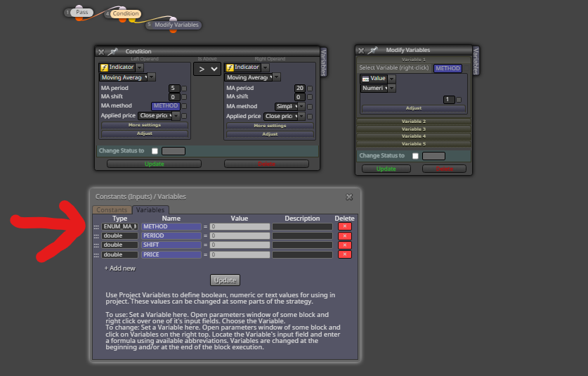Viewport: 588px width, 376px height.
Task: Click the left operand MA period field
Action: (x=174, y=88)
